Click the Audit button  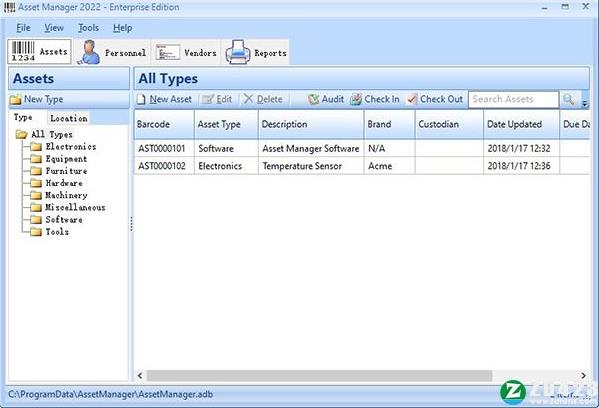pos(326,99)
